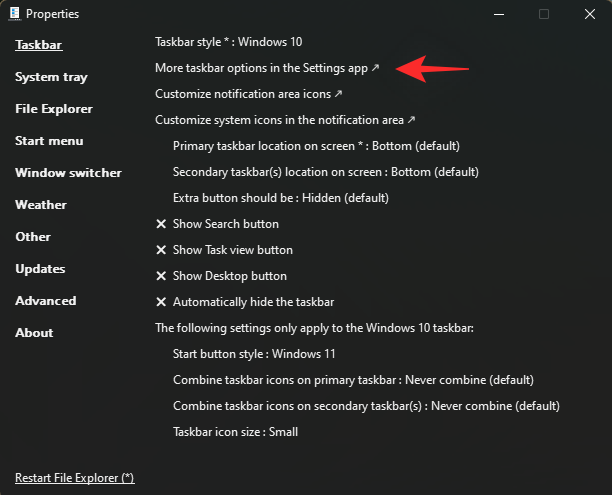The width and height of the screenshot is (612, 495).
Task: Switch to Advanced section
Action: pos(46,301)
